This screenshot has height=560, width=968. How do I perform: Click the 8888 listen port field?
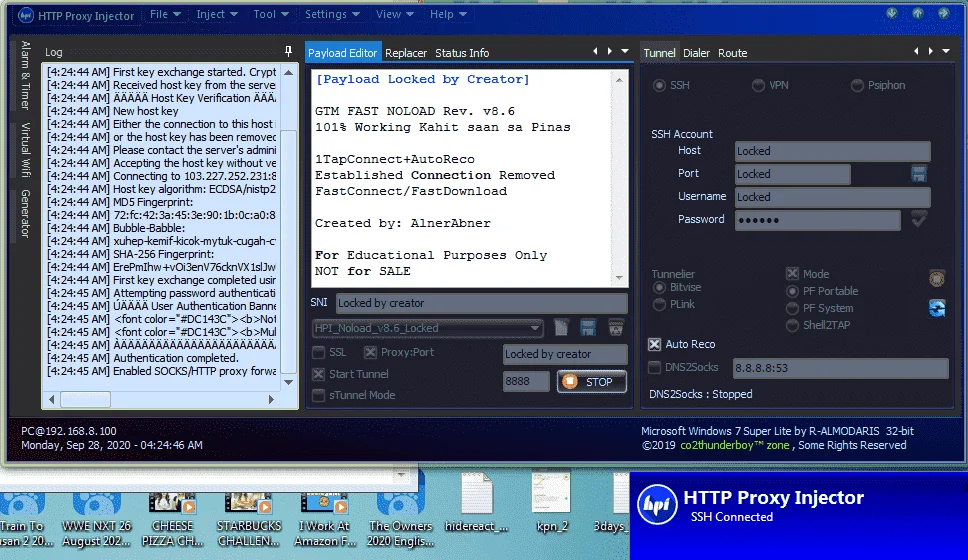(x=525, y=382)
